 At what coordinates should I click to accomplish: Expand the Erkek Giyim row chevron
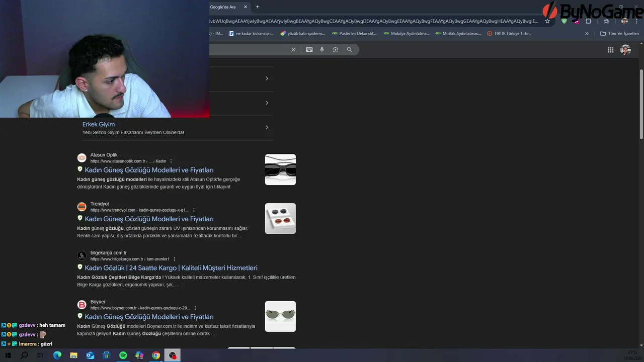(x=267, y=127)
